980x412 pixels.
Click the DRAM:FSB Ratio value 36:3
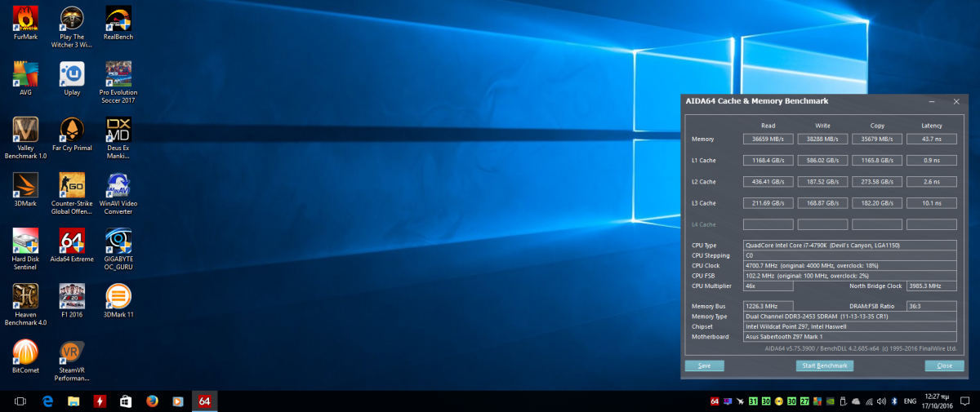[x=931, y=306]
